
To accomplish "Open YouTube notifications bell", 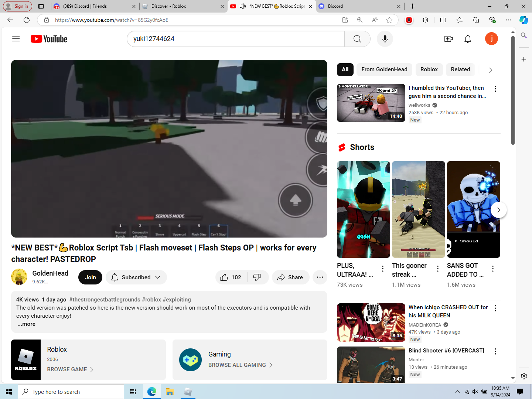I will (x=468, y=39).
